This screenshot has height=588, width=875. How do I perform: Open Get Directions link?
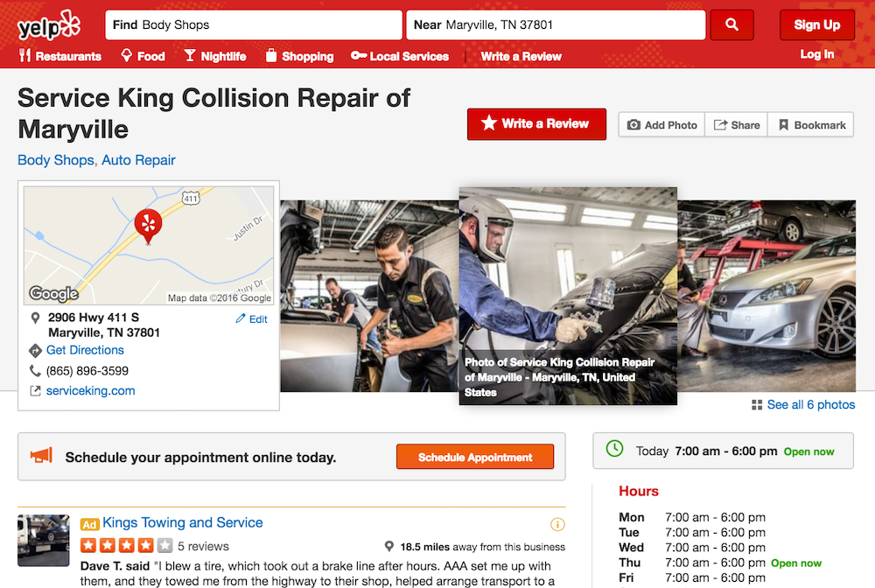(x=85, y=350)
